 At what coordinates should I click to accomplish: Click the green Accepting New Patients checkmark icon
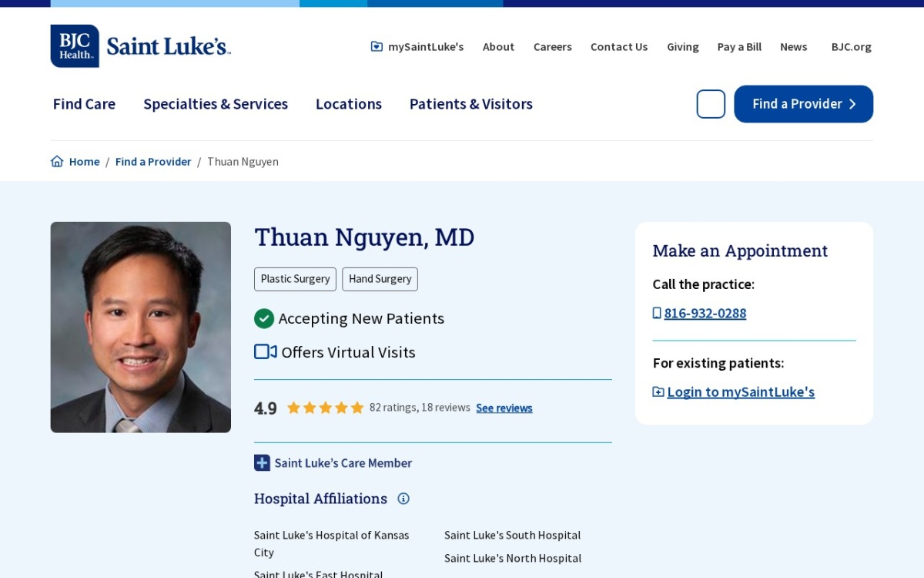(x=264, y=318)
